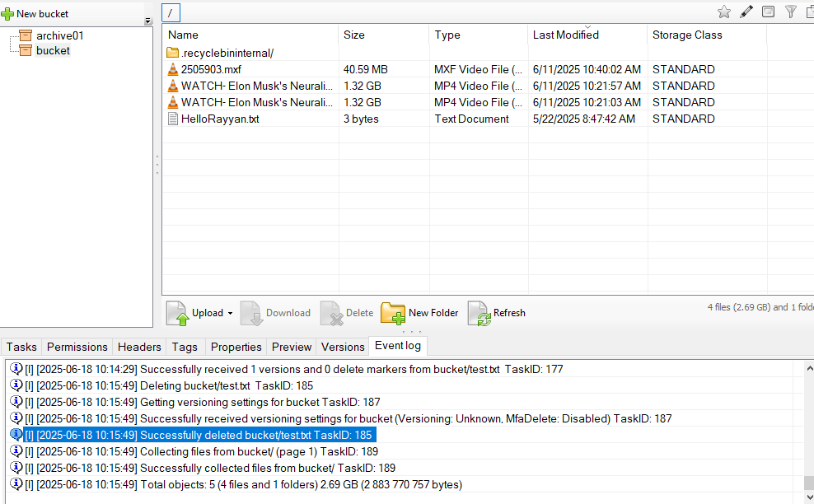Switch to the Preview tab
The width and height of the screenshot is (814, 504).
(x=291, y=347)
